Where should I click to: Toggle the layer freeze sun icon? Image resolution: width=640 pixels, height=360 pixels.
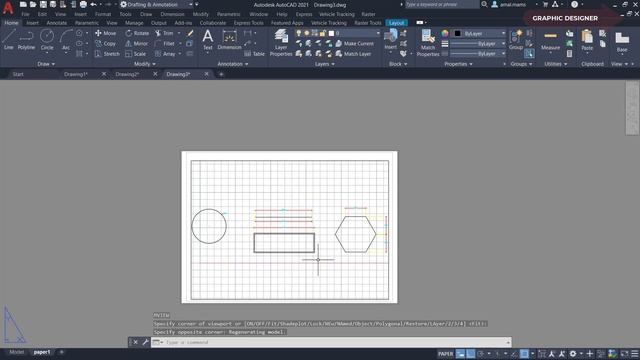tap(307, 33)
